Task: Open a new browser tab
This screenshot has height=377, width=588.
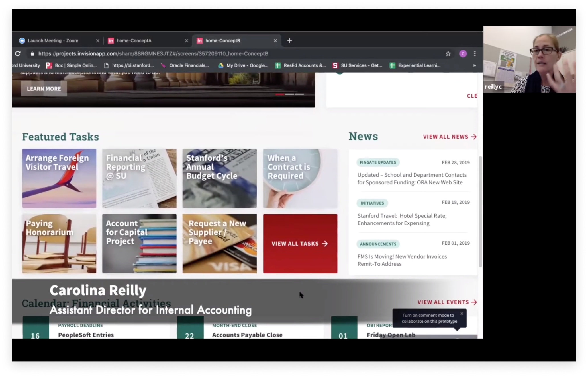Action: click(289, 41)
